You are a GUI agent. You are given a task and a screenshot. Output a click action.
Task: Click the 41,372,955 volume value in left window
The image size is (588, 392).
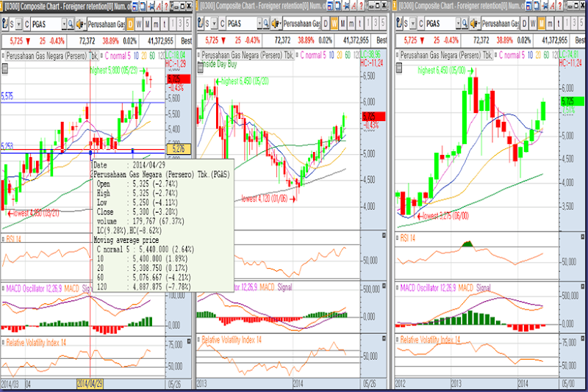point(160,41)
